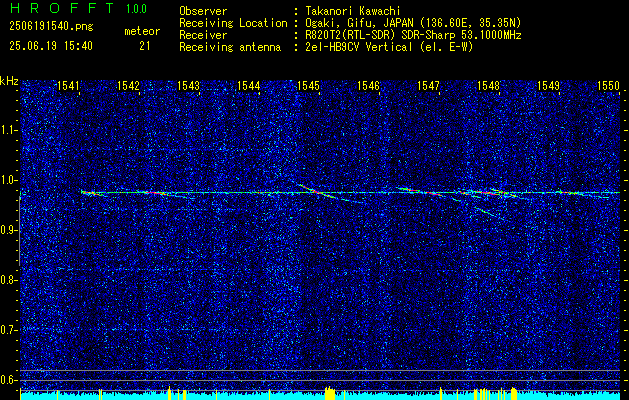This screenshot has width=629, height=400.
Task: Click the 1541 time axis label
Action: (68, 85)
